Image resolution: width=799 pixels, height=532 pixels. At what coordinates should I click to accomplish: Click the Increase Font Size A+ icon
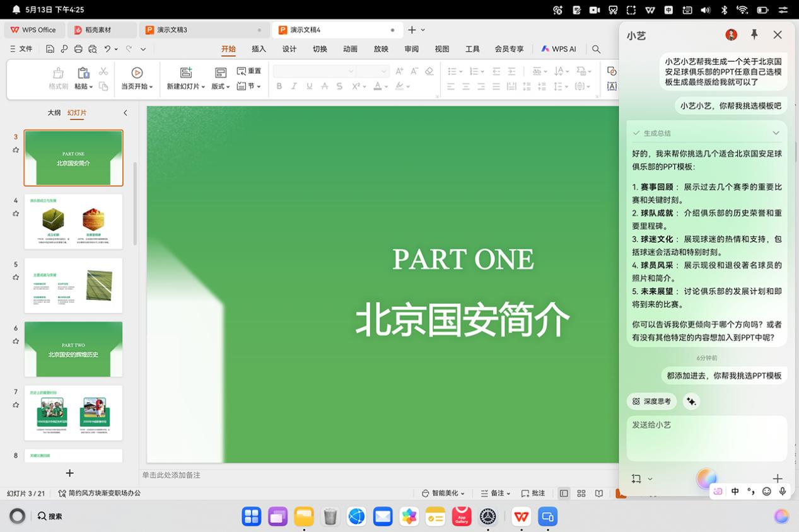399,71
